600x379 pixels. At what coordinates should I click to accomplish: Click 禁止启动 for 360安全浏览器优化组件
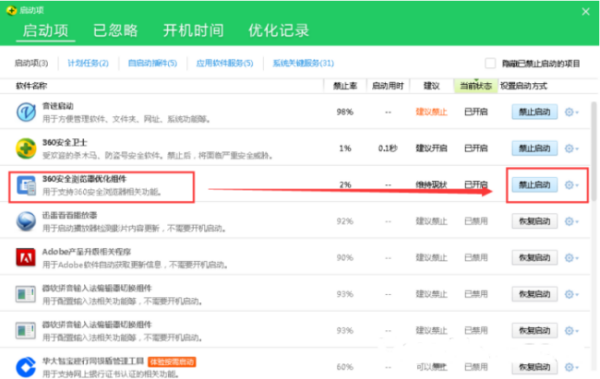point(535,185)
